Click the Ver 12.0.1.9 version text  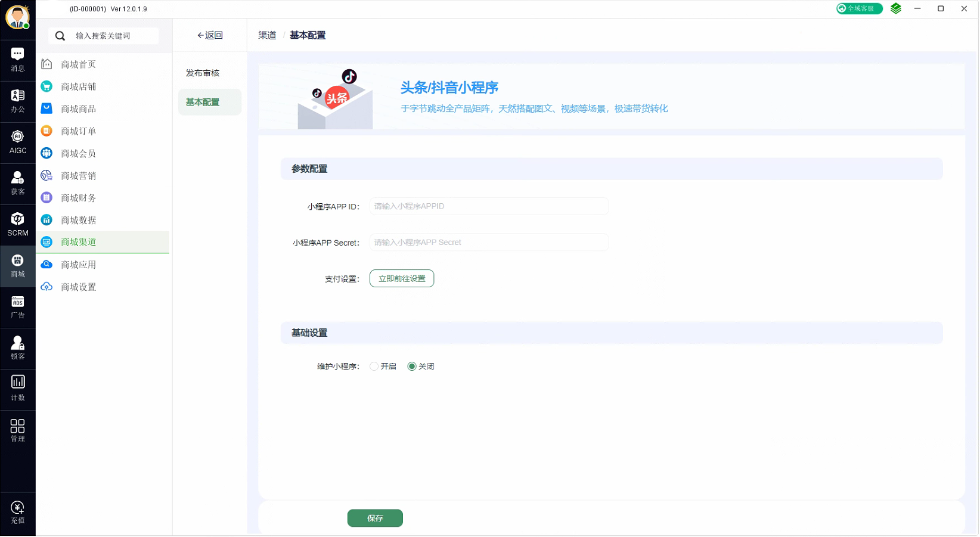tap(129, 9)
